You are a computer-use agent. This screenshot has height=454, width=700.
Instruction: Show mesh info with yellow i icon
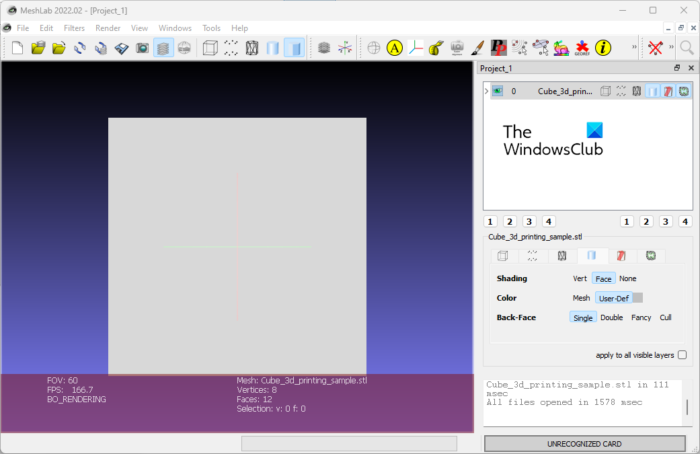[x=603, y=48]
